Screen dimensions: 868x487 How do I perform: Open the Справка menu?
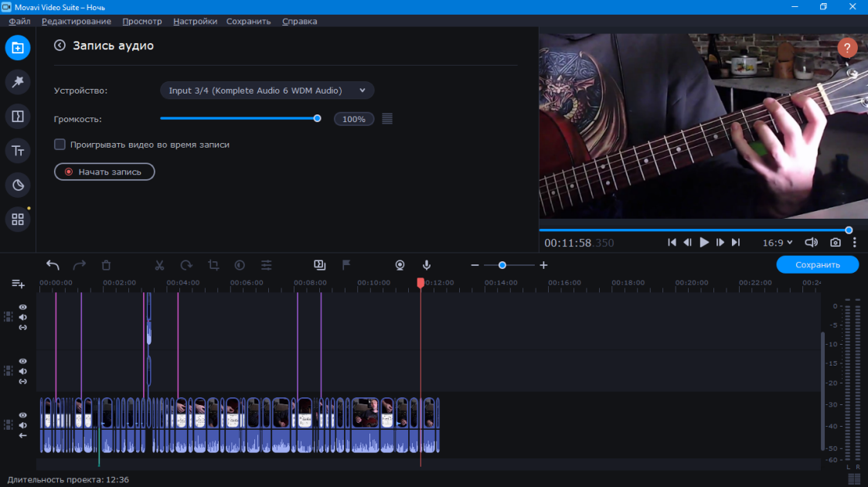(x=299, y=21)
